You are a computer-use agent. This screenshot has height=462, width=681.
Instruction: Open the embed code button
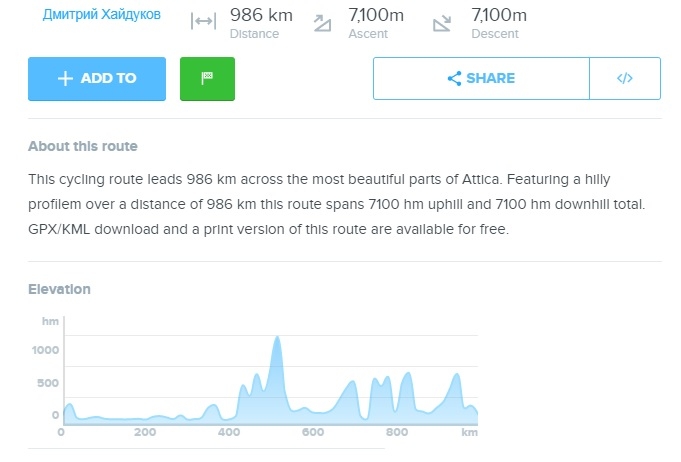(625, 79)
